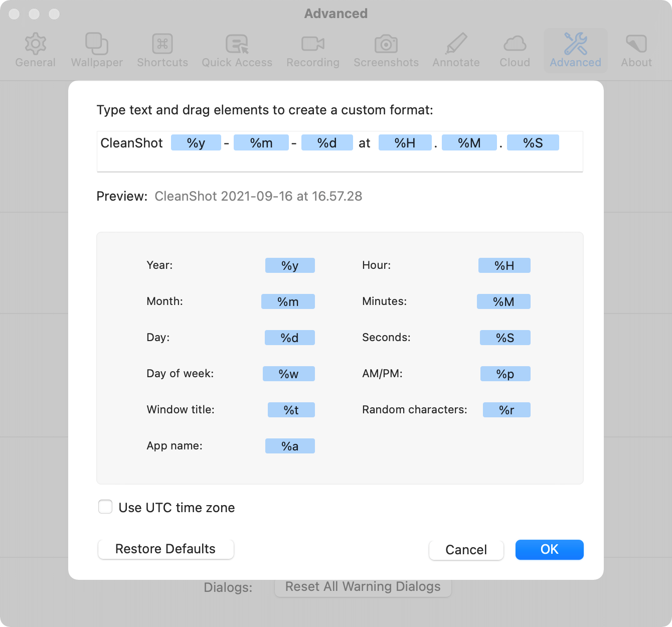Open the Annotate highlighter icon
672x627 pixels.
(x=456, y=44)
